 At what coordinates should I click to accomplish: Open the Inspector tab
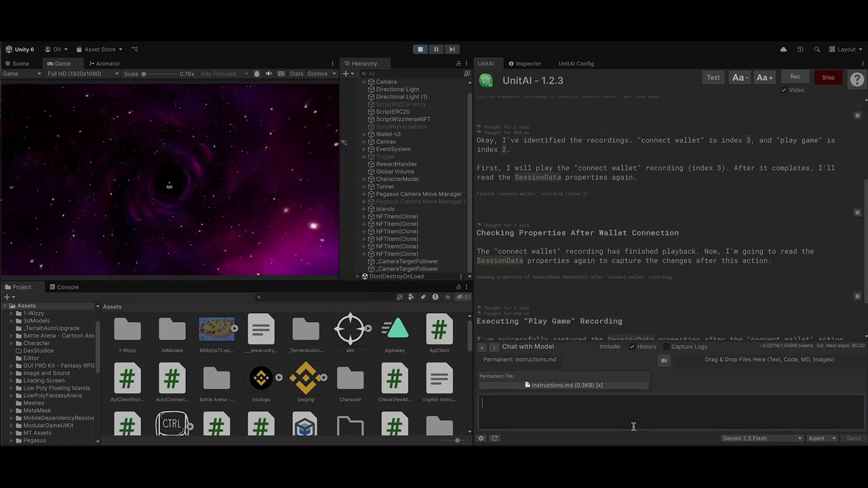pyautogui.click(x=524, y=64)
